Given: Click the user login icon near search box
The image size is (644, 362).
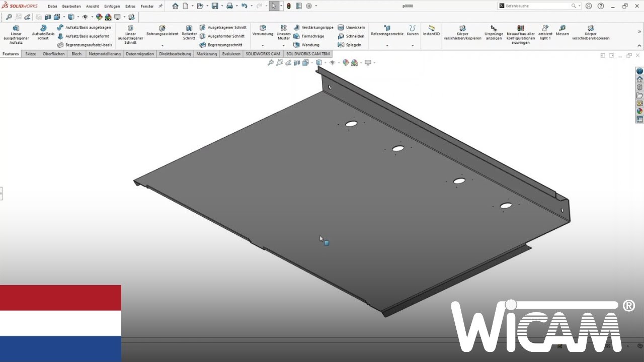Looking at the screenshot, I should tap(589, 6).
